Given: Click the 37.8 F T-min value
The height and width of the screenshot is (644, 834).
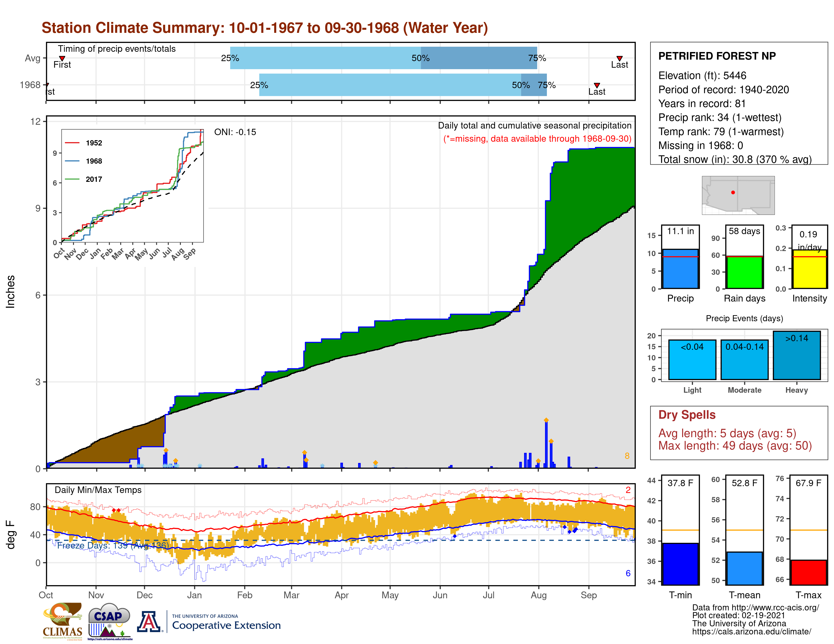Looking at the screenshot, I should (680, 483).
